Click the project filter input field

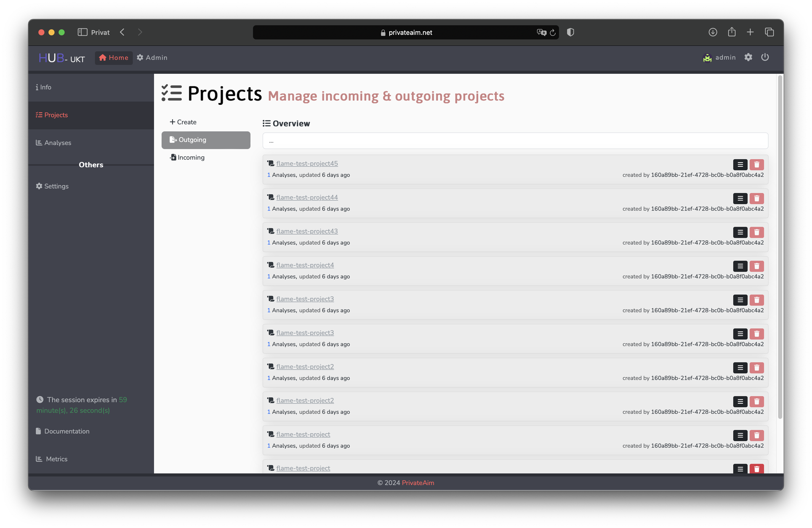click(x=514, y=141)
